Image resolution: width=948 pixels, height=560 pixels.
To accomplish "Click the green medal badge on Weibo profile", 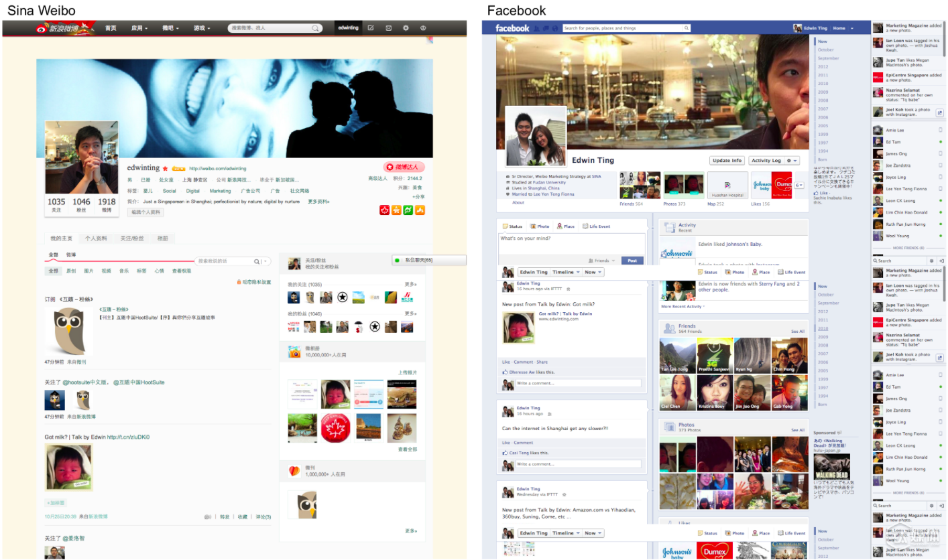I will coord(408,210).
